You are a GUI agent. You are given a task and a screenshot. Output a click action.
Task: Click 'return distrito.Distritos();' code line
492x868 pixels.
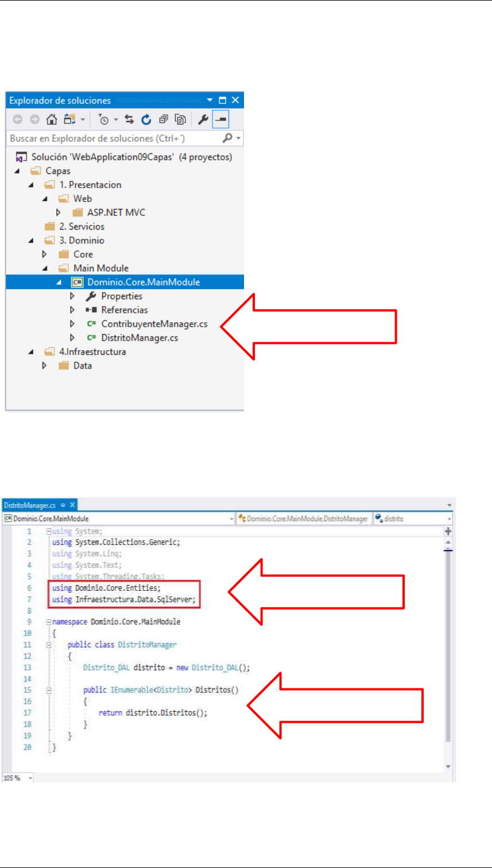pos(153,712)
